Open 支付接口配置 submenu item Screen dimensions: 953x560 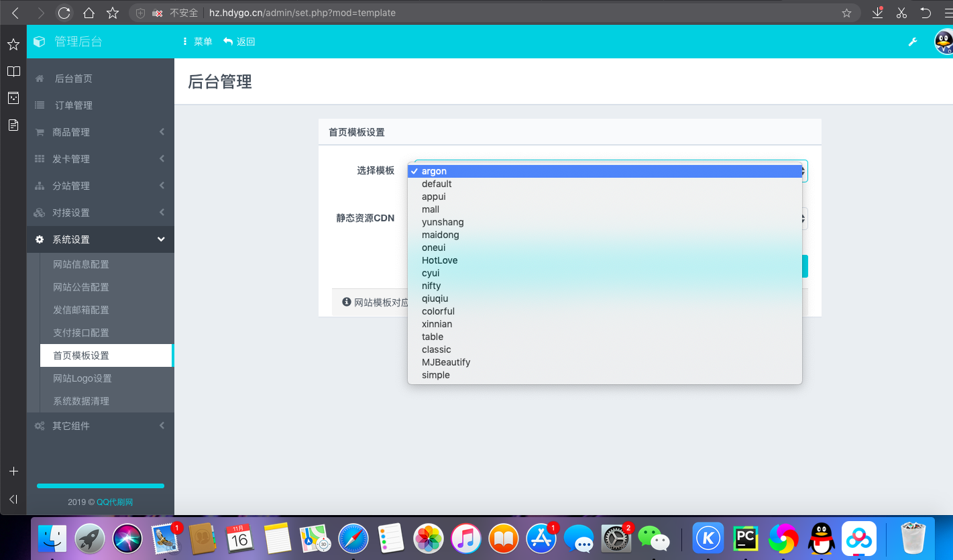coord(81,333)
